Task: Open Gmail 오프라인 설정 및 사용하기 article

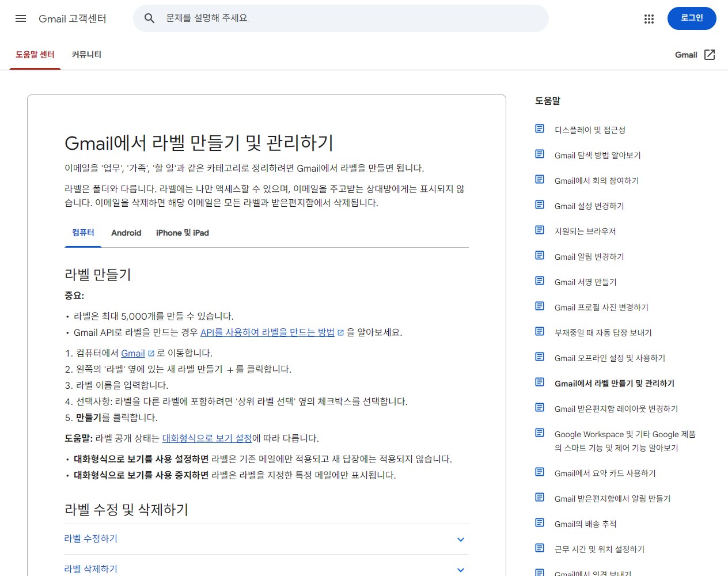Action: pos(610,358)
